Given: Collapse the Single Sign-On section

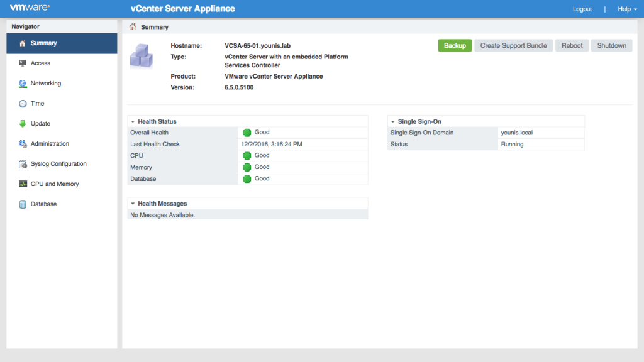Looking at the screenshot, I should pyautogui.click(x=392, y=121).
